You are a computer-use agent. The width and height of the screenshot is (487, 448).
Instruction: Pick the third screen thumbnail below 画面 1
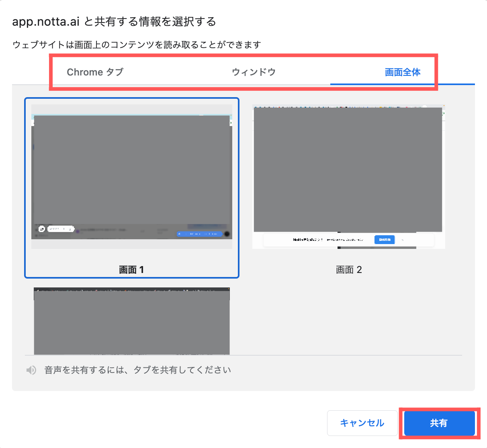[x=132, y=321]
